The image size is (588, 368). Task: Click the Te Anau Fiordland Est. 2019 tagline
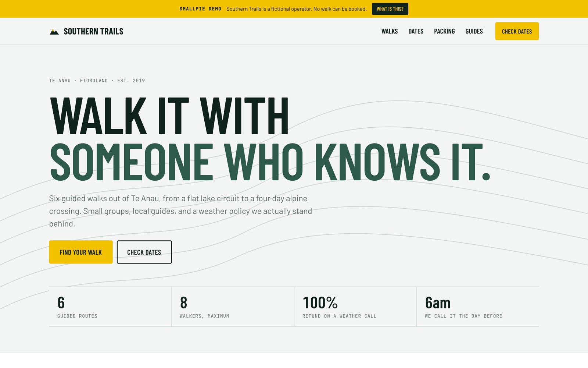click(x=97, y=81)
